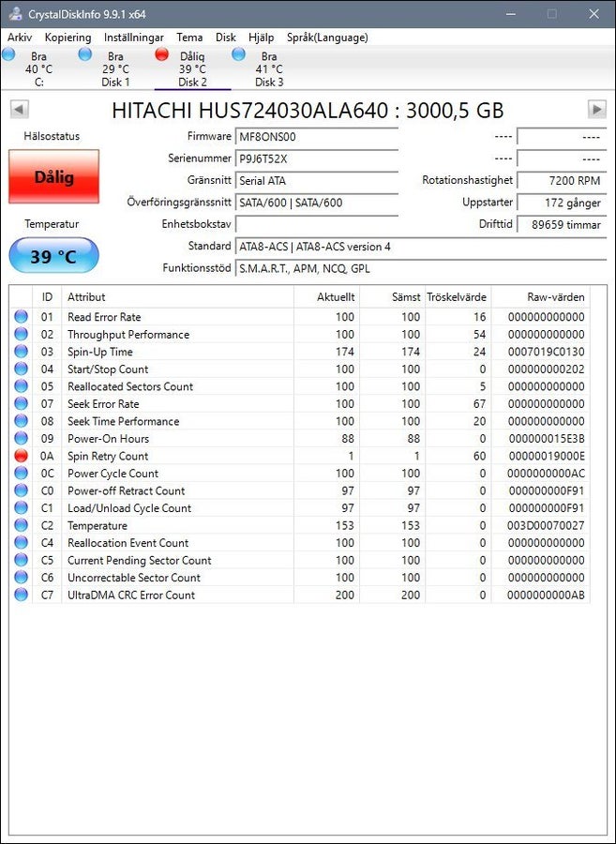
Task: Click the blue status icon for Load/Unload Cycle Count
Action: tap(21, 507)
